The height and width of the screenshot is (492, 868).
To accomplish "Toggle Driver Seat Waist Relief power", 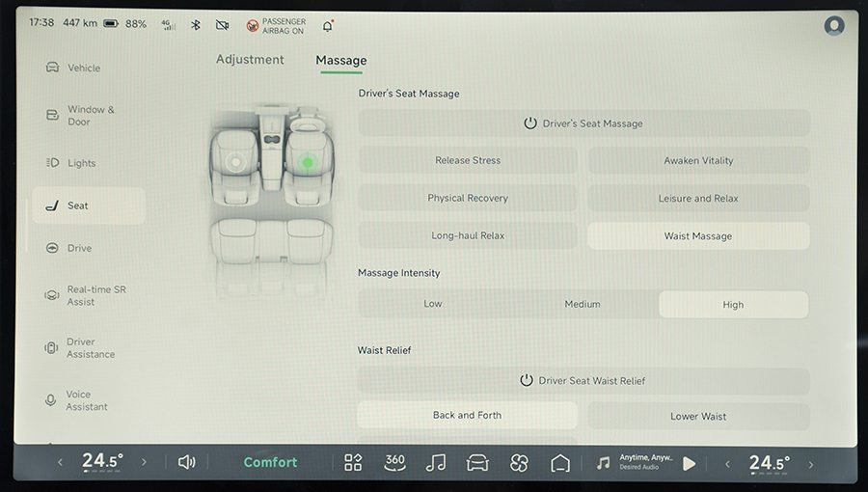I will (x=583, y=381).
